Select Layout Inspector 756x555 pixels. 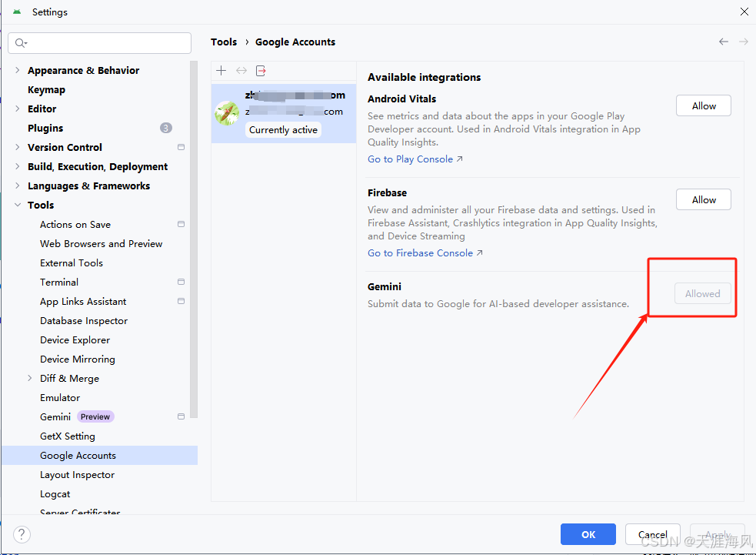pos(77,474)
